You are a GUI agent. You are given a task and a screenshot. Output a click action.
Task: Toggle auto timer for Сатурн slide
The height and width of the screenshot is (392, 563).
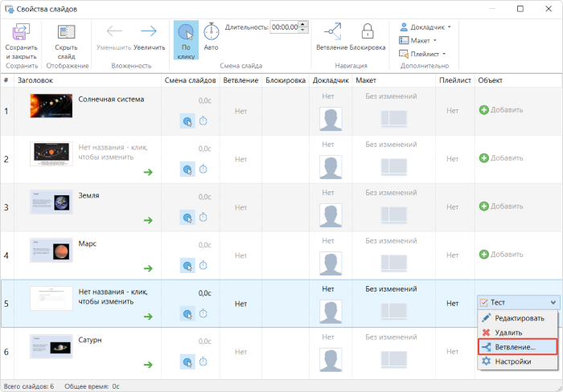click(x=203, y=361)
